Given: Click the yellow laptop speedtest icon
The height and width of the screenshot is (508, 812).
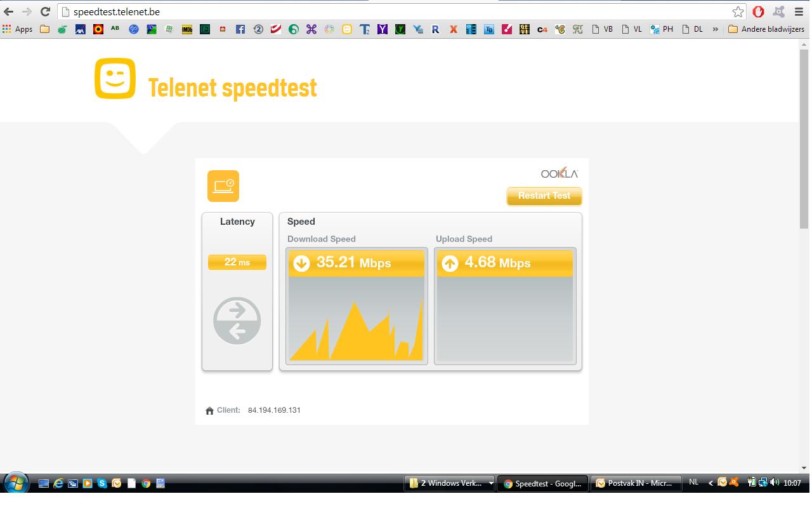Looking at the screenshot, I should (x=223, y=186).
